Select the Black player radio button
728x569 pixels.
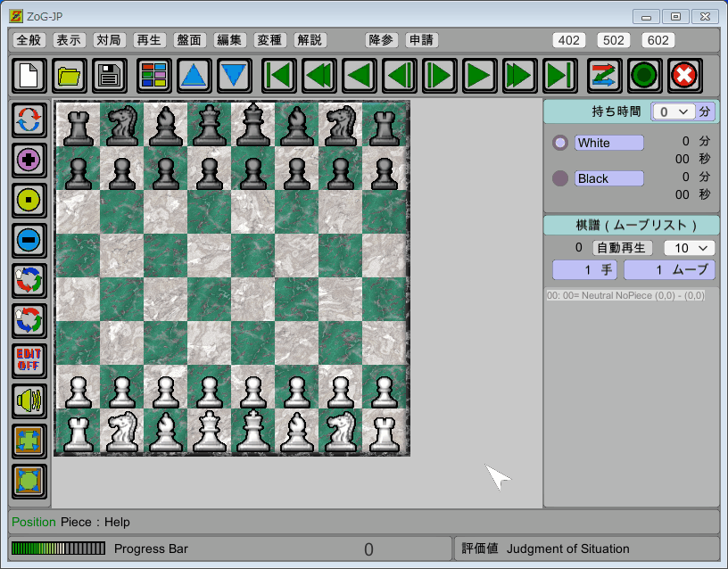click(x=560, y=178)
